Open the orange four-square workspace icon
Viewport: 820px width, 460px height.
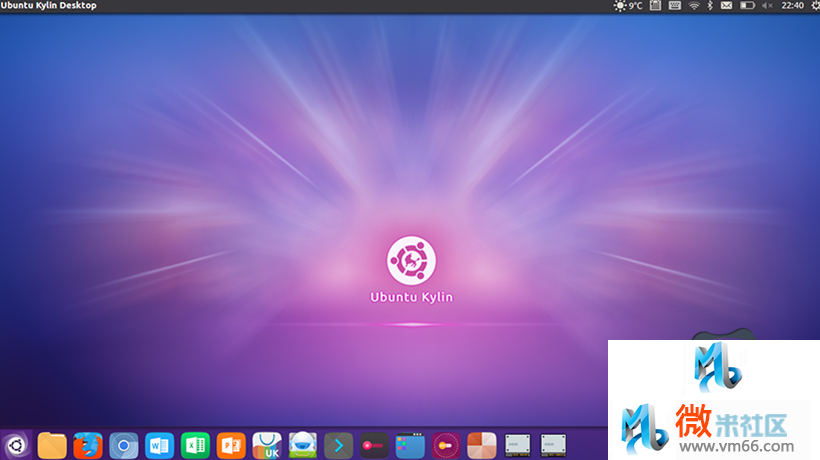(x=482, y=446)
